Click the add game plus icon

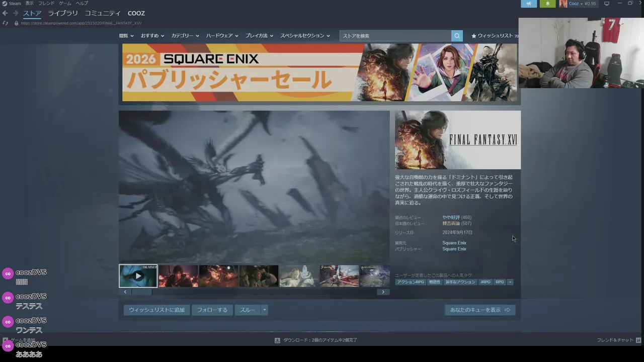coord(5,340)
